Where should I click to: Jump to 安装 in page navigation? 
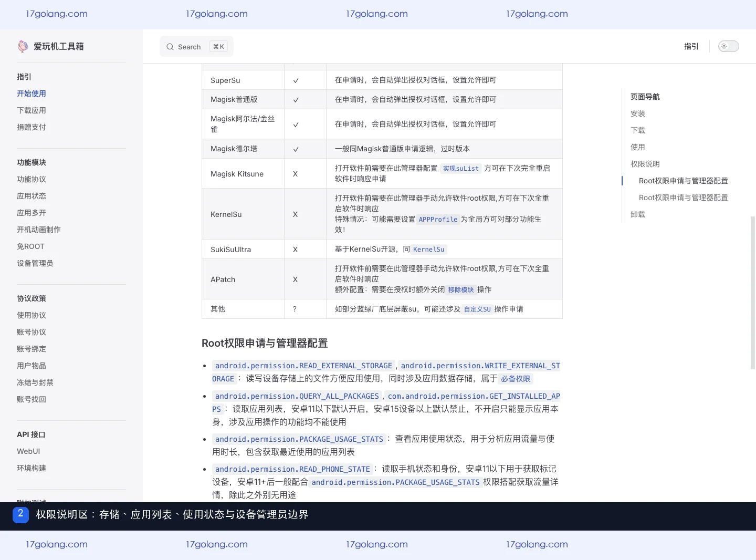(x=638, y=113)
